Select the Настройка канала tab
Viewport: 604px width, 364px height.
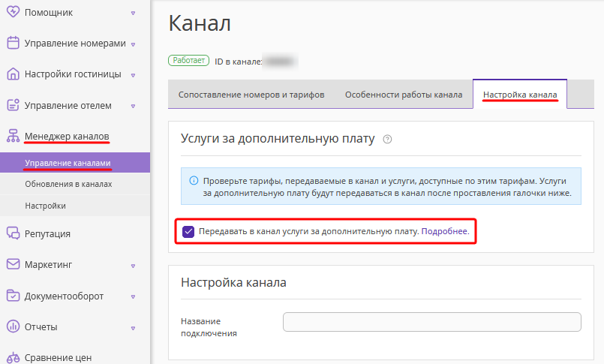tap(520, 95)
